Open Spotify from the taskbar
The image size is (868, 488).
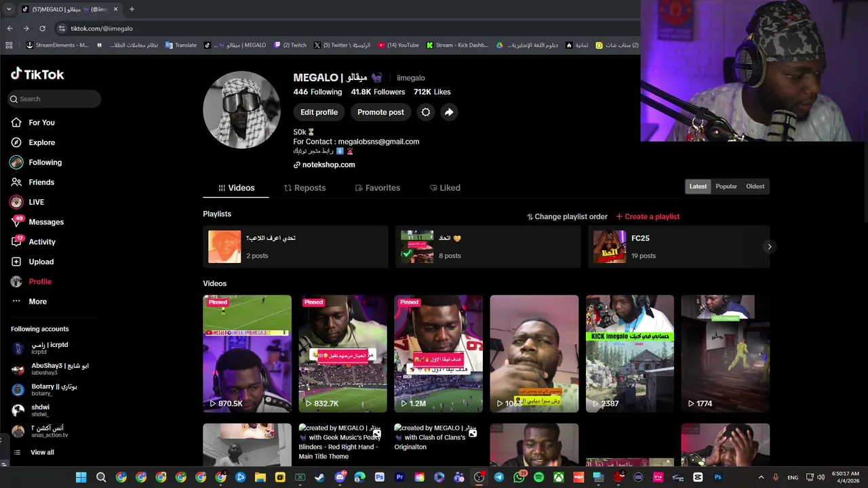[x=538, y=478]
